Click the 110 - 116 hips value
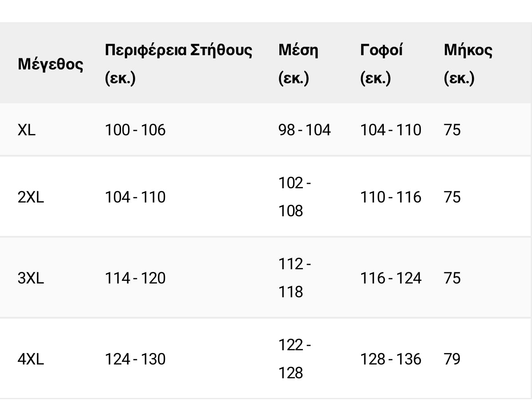532x417 pixels. (x=391, y=197)
